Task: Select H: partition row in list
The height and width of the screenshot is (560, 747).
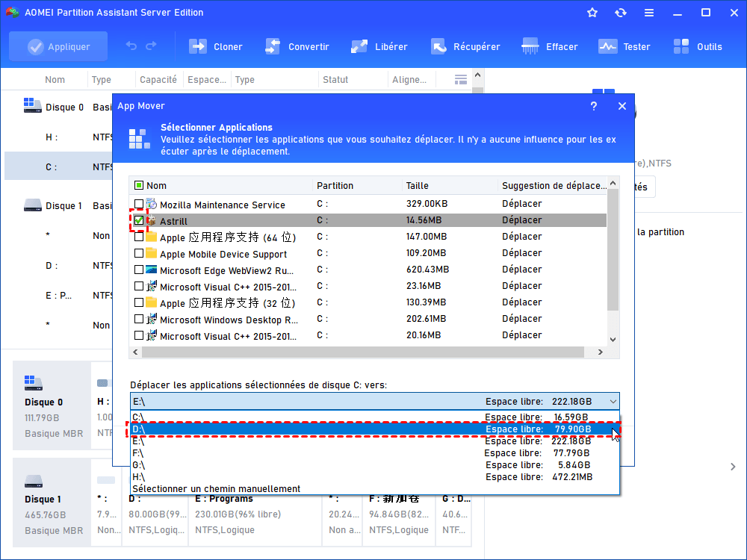Action: pyautogui.click(x=58, y=137)
